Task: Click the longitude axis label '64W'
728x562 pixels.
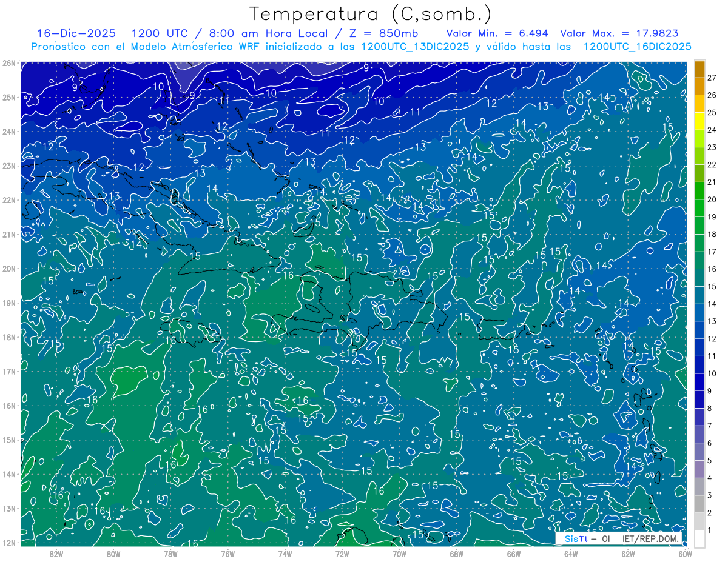Action: [x=571, y=553]
